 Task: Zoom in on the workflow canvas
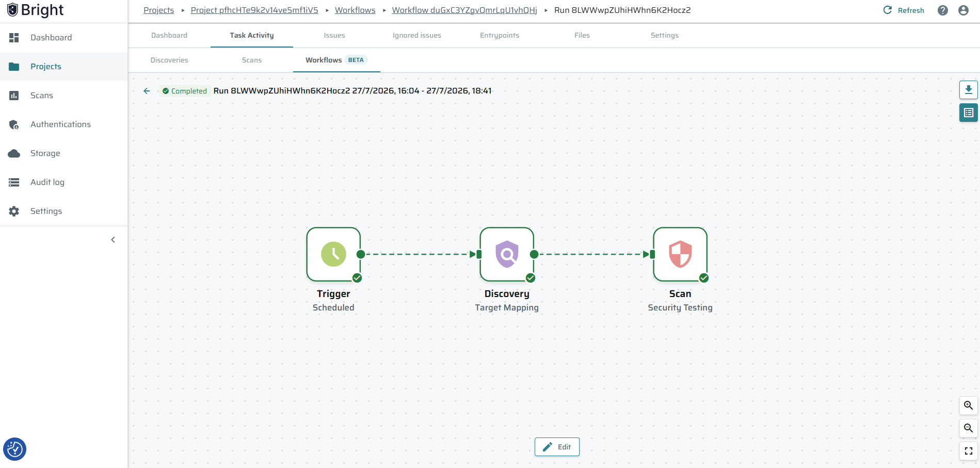pyautogui.click(x=969, y=405)
